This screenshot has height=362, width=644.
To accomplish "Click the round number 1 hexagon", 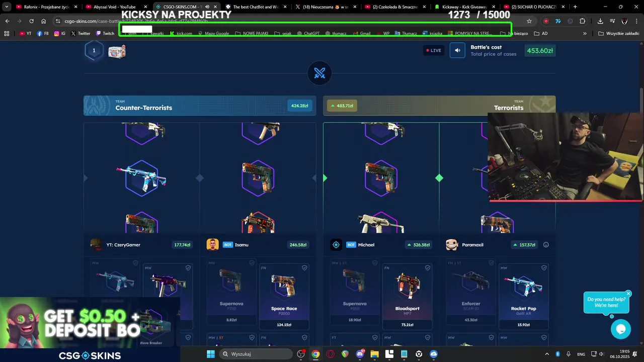I will click(94, 50).
